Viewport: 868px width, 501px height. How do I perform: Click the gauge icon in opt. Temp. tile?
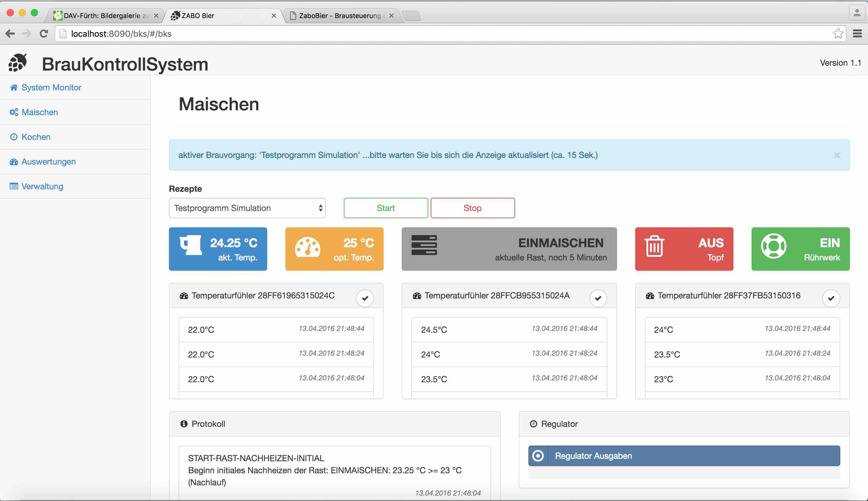(x=307, y=247)
